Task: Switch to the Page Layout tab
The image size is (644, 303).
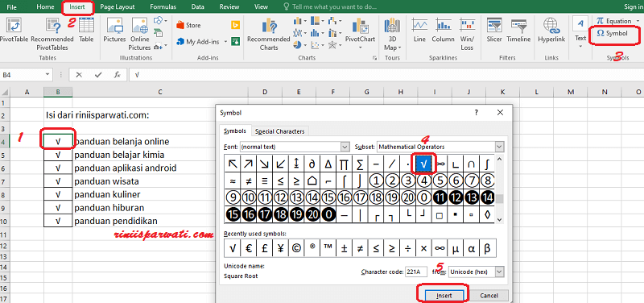Action: coord(118,7)
